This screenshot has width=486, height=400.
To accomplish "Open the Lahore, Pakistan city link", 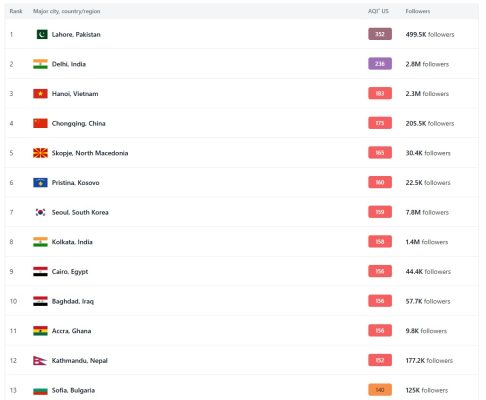I will pyautogui.click(x=76, y=34).
